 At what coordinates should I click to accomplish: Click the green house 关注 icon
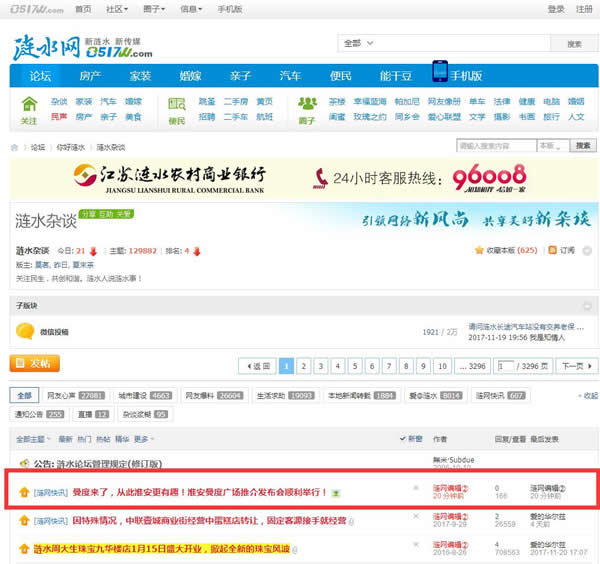29,104
